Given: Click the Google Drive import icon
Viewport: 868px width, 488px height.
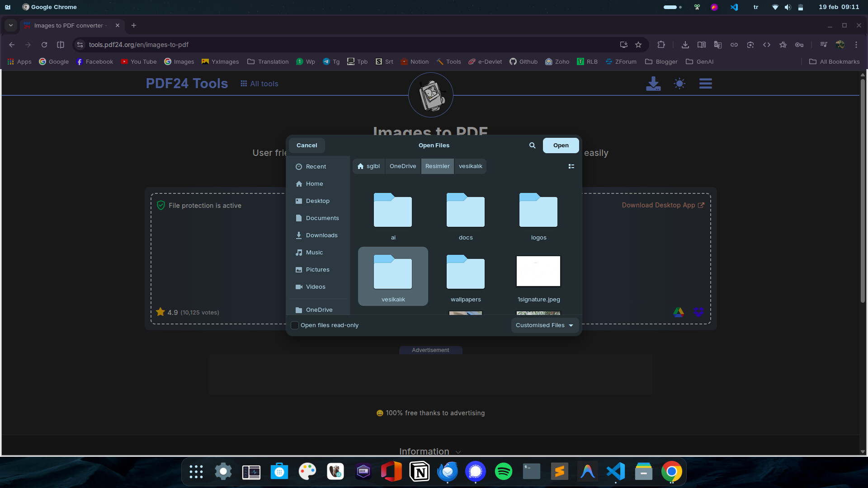Looking at the screenshot, I should tap(678, 312).
